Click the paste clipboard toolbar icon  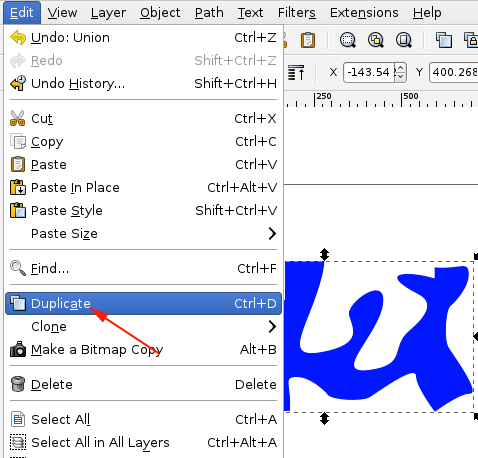point(308,40)
